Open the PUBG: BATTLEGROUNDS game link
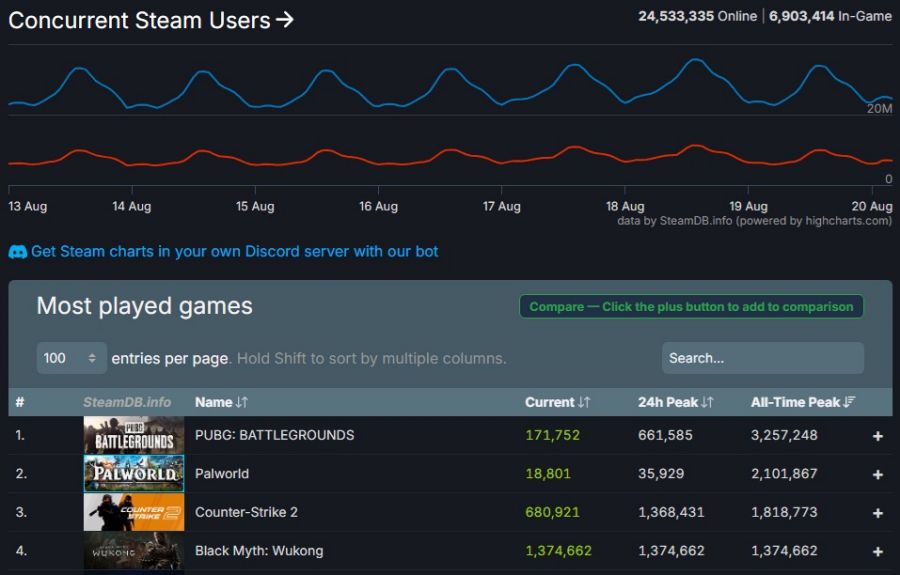The image size is (900, 575). click(x=274, y=435)
